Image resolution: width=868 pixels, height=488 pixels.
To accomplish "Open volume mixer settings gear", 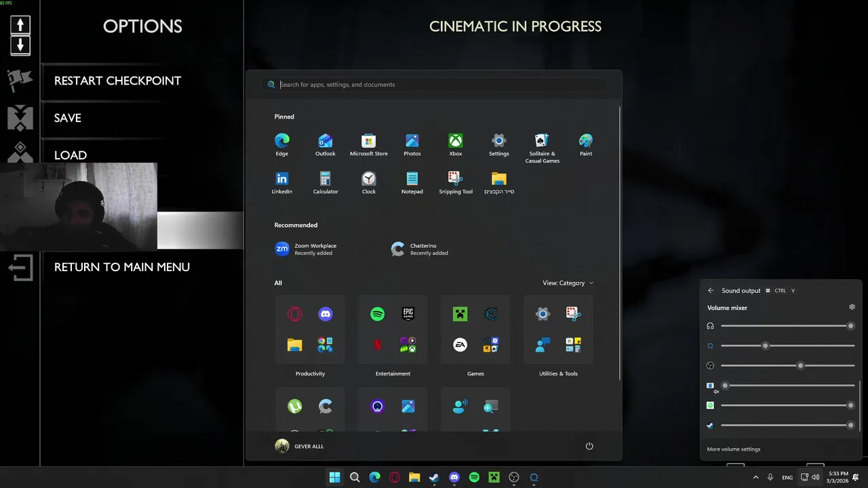I will click(x=852, y=307).
